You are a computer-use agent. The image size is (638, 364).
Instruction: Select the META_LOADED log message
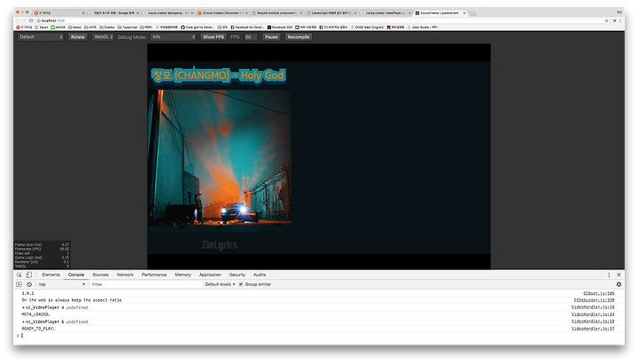point(35,314)
